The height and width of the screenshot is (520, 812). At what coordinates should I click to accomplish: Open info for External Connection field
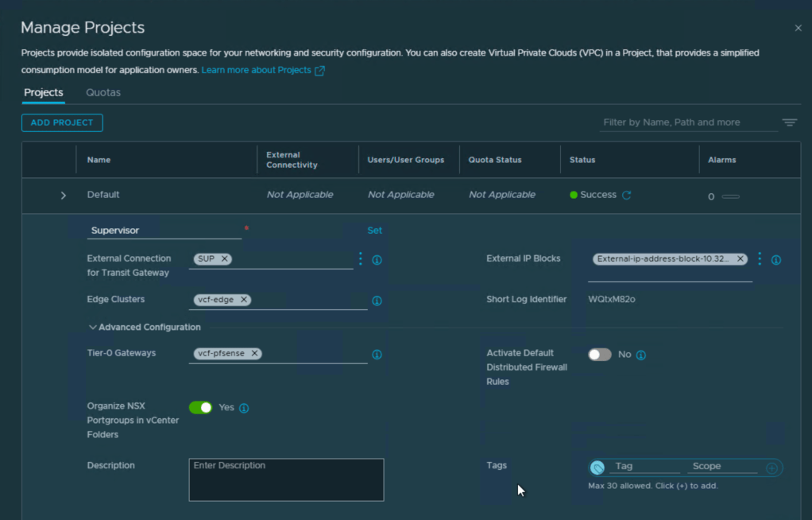pyautogui.click(x=377, y=260)
